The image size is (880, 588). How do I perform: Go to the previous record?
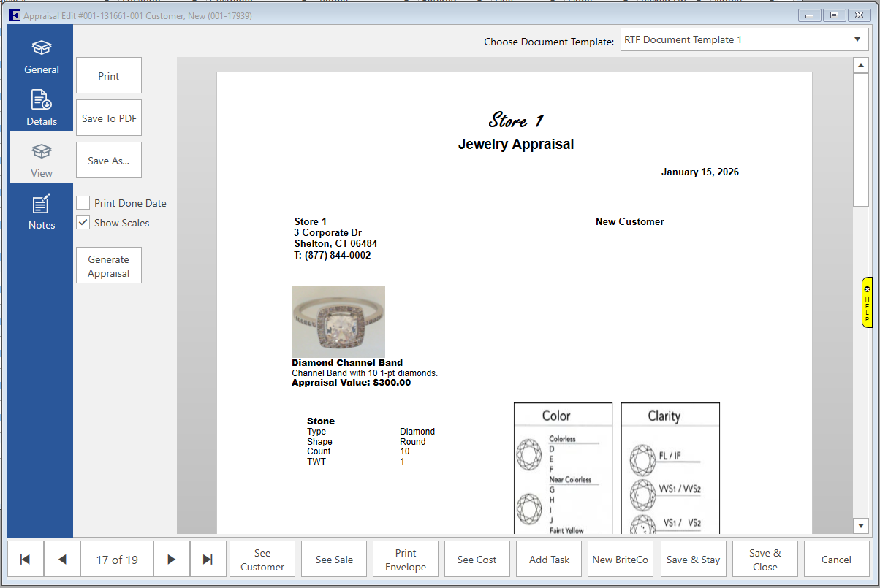(x=62, y=560)
